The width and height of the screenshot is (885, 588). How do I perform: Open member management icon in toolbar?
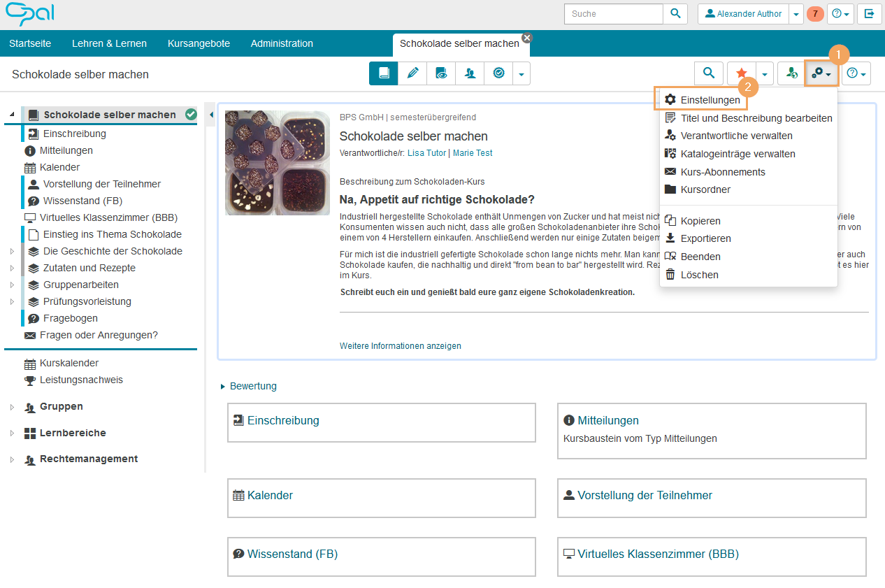(470, 73)
